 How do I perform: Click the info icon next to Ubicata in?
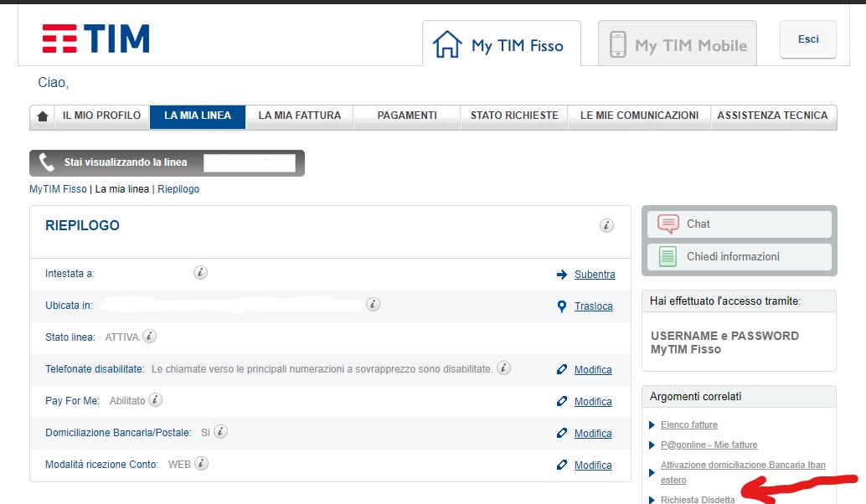tap(373, 304)
